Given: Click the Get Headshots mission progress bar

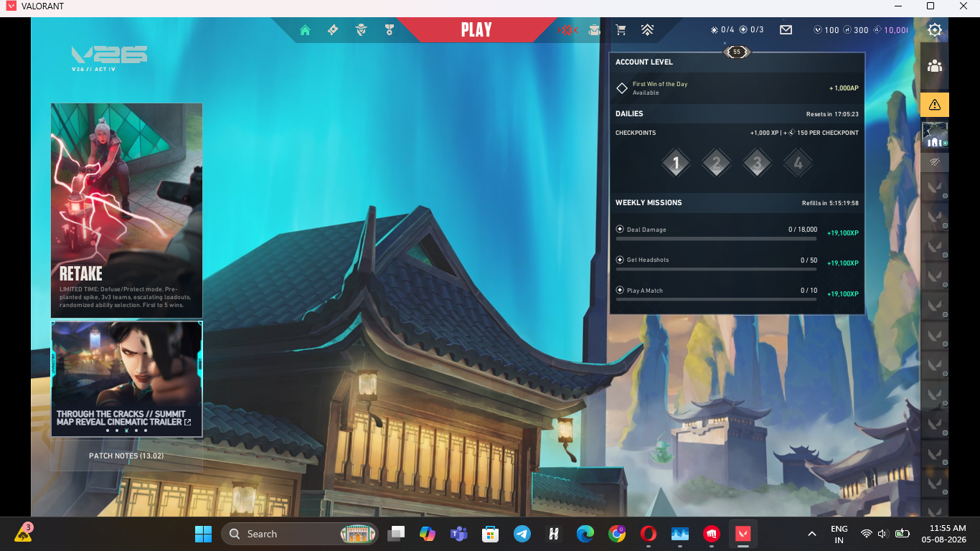Looking at the screenshot, I should (x=716, y=268).
